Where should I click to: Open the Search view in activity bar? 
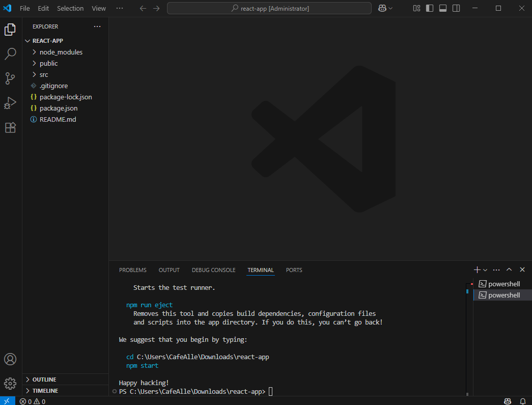coord(10,53)
